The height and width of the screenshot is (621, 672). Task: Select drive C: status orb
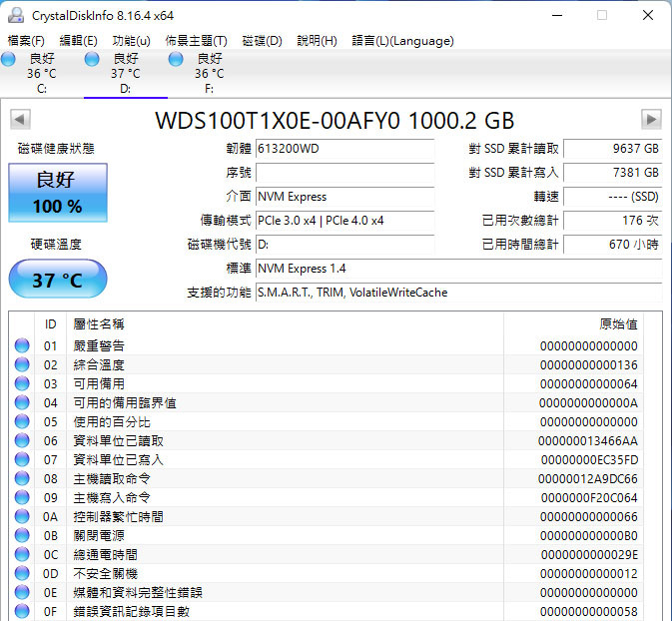(x=8, y=59)
